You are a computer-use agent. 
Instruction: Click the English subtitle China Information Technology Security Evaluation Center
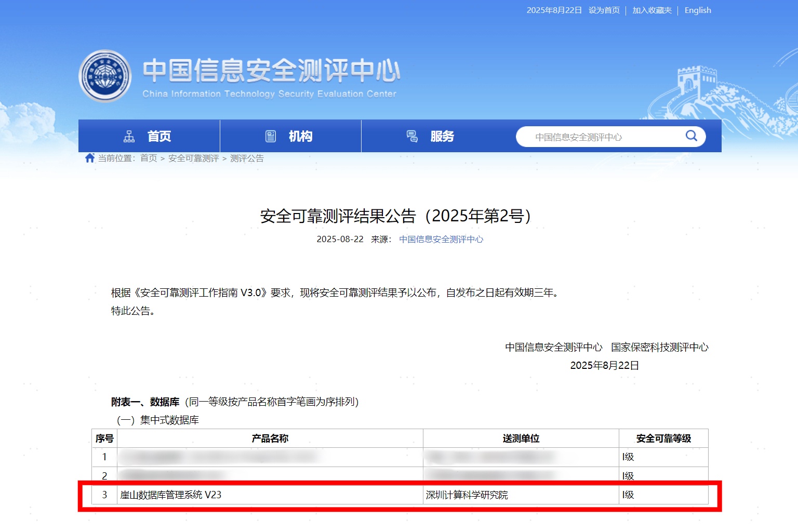(269, 94)
